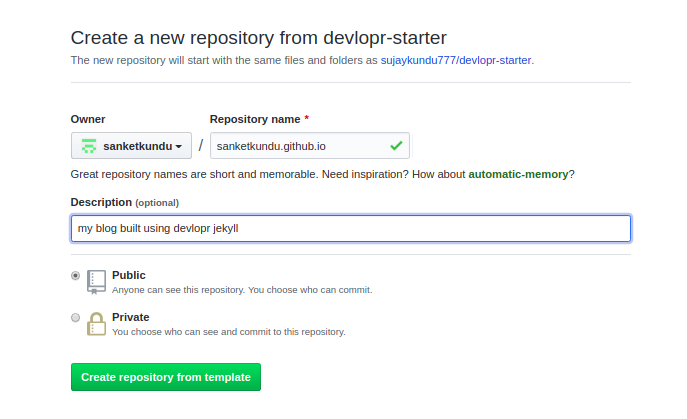Viewport: 687px width, 419px height.
Task: Click the Private label text
Action: point(131,317)
